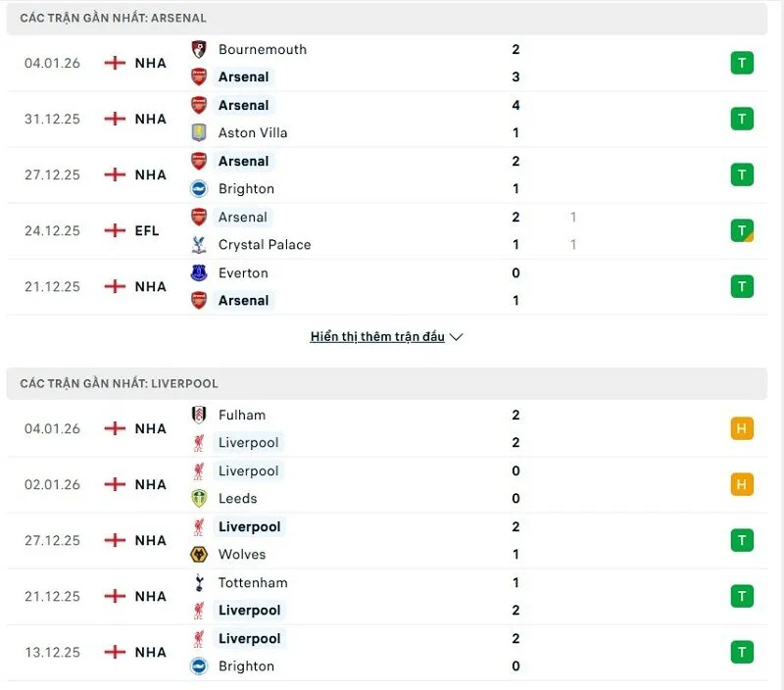Select the Brighton seagull badge
The width and height of the screenshot is (784, 690).
(x=200, y=188)
